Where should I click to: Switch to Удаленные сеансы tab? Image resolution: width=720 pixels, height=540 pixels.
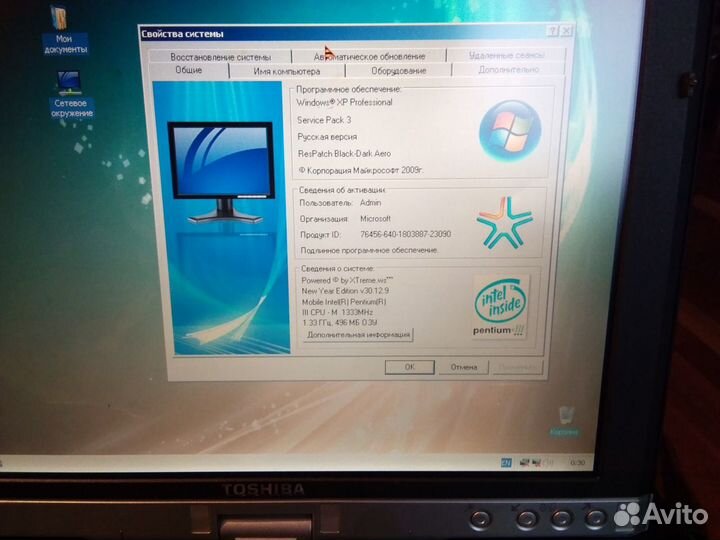506,55
